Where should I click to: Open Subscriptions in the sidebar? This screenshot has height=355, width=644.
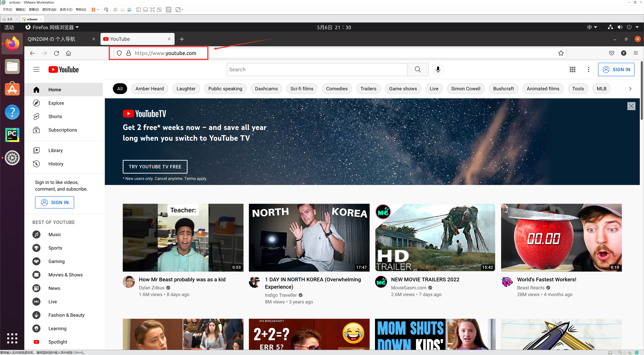coord(64,130)
